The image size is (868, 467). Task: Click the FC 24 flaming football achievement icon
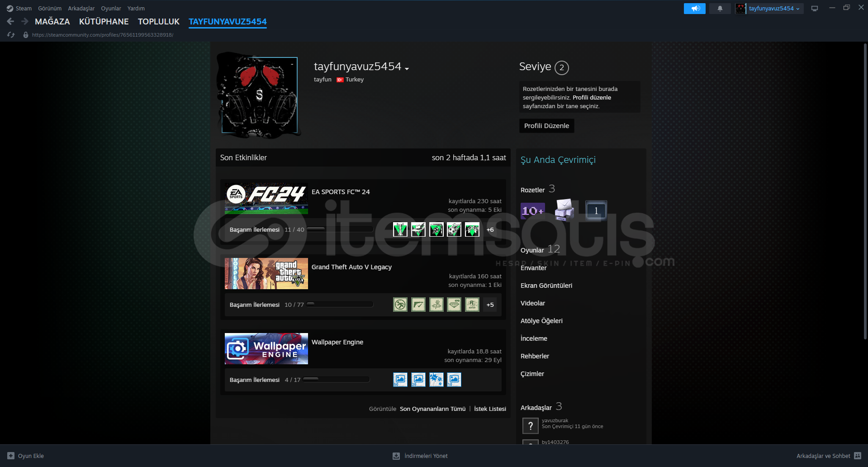coord(454,229)
